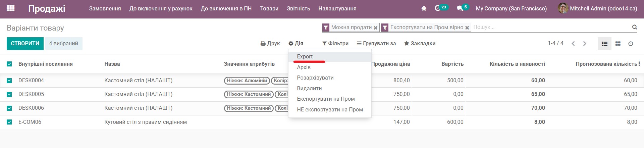This screenshot has width=644, height=148.
Task: Open the My Company (San Francisco) switcher
Action: (511, 9)
